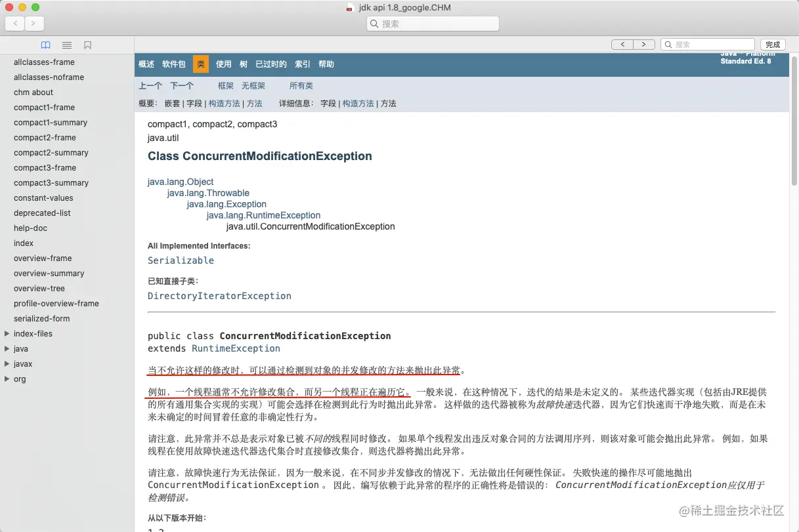Open the 使用 navigation tab
799x532 pixels.
[x=224, y=64]
